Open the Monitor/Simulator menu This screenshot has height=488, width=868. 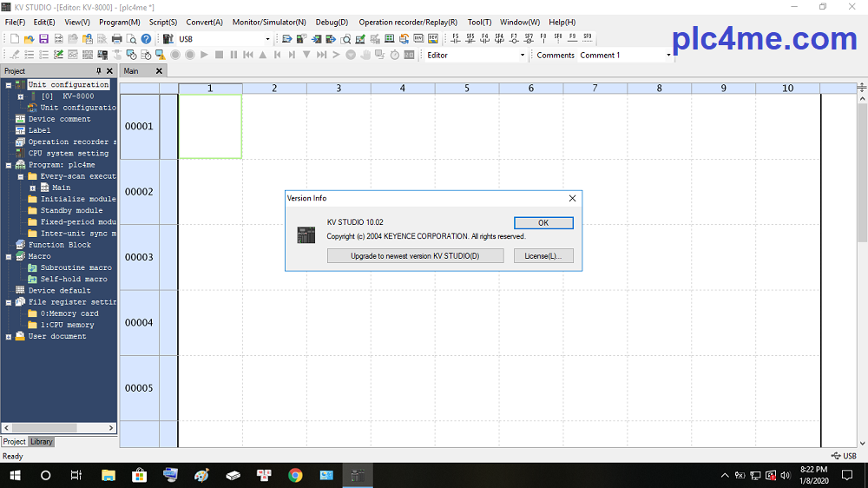point(269,22)
